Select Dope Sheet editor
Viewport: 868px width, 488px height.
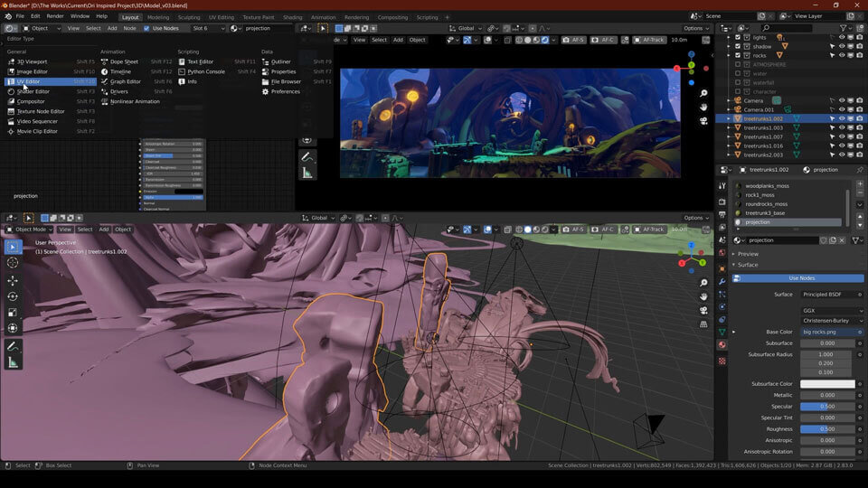(137, 61)
